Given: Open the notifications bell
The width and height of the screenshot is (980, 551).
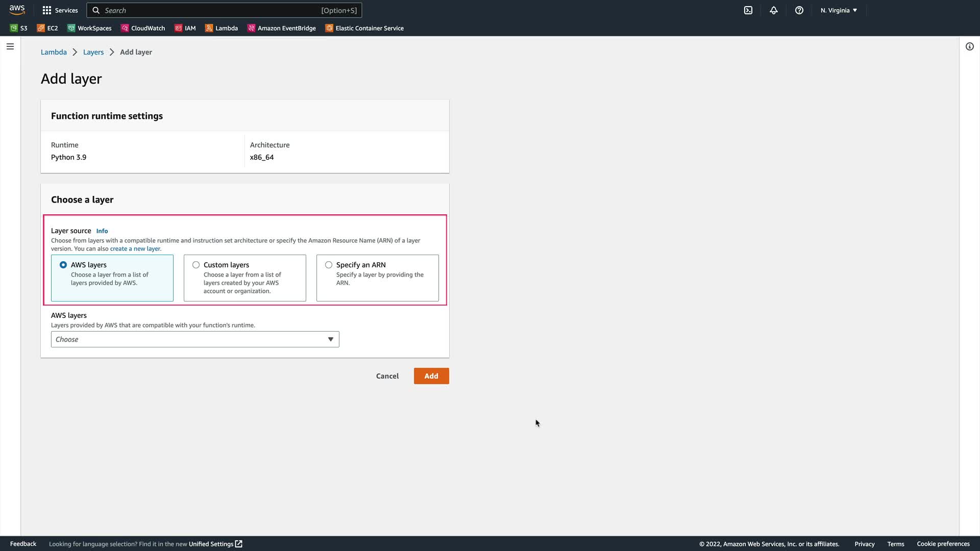Looking at the screenshot, I should click(x=774, y=10).
